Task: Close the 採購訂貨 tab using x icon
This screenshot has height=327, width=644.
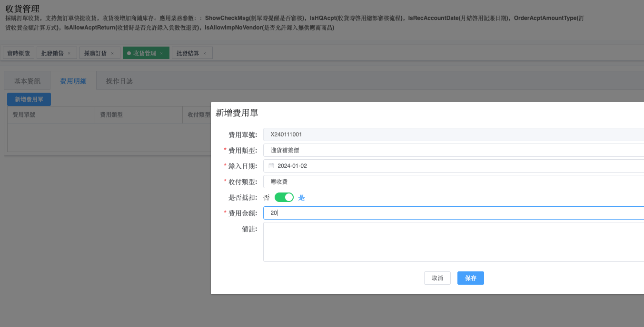Action: pyautogui.click(x=112, y=53)
